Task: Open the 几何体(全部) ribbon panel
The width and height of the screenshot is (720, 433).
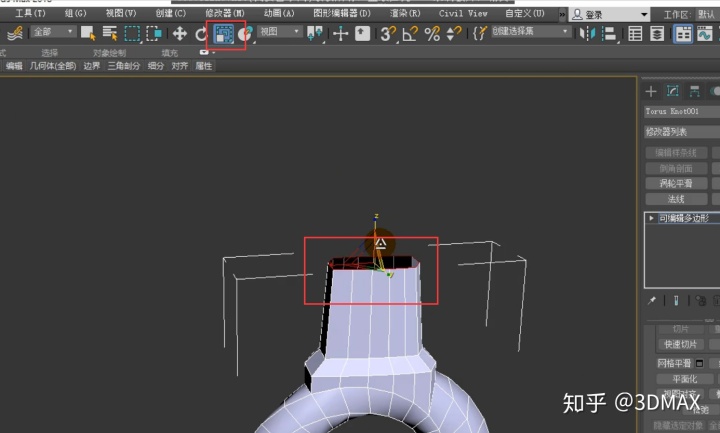Action: (x=53, y=66)
